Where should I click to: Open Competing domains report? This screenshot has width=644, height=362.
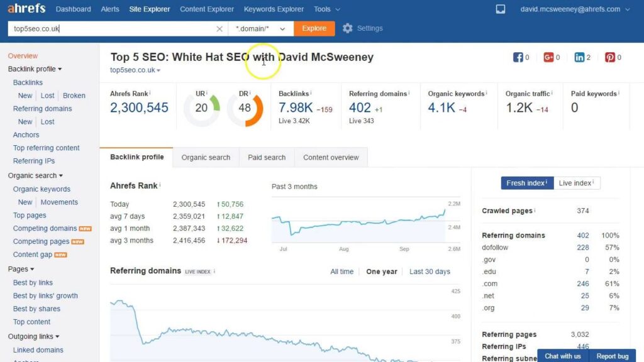[x=45, y=229]
